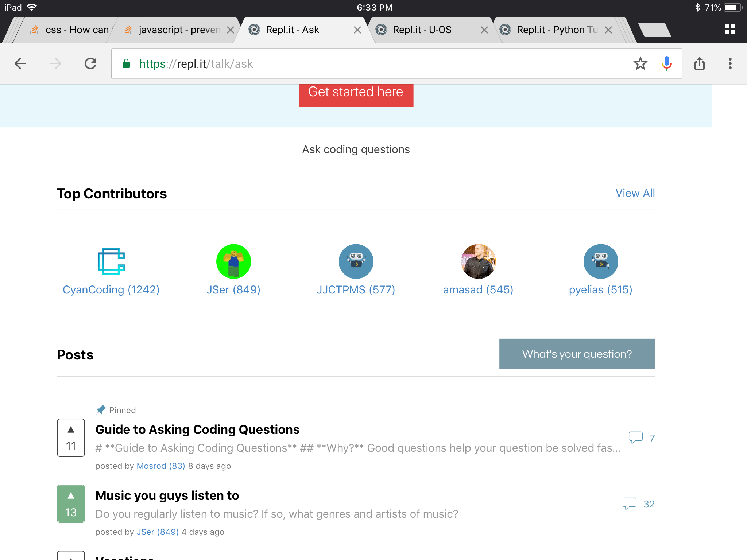
Task: Open comments icon showing 7 comments
Action: click(635, 437)
